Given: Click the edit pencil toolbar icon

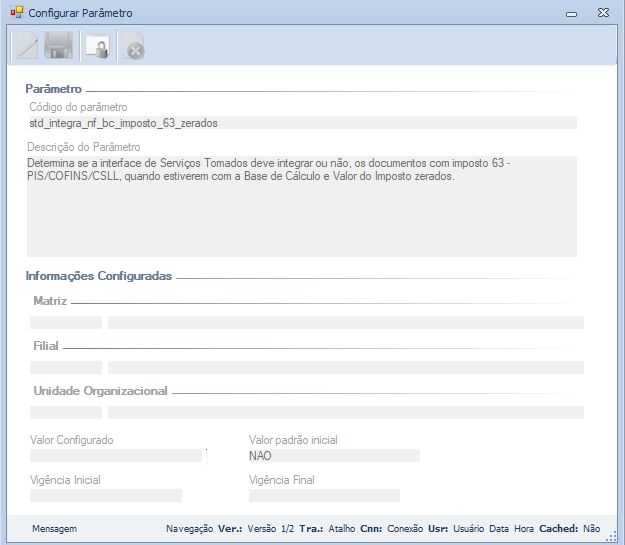Looking at the screenshot, I should 27,46.
